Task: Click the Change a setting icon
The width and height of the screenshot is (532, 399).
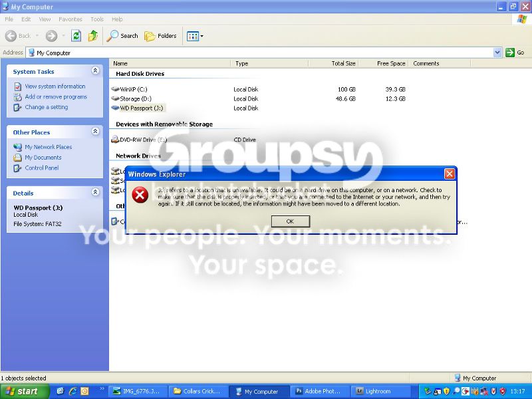Action: coord(18,107)
